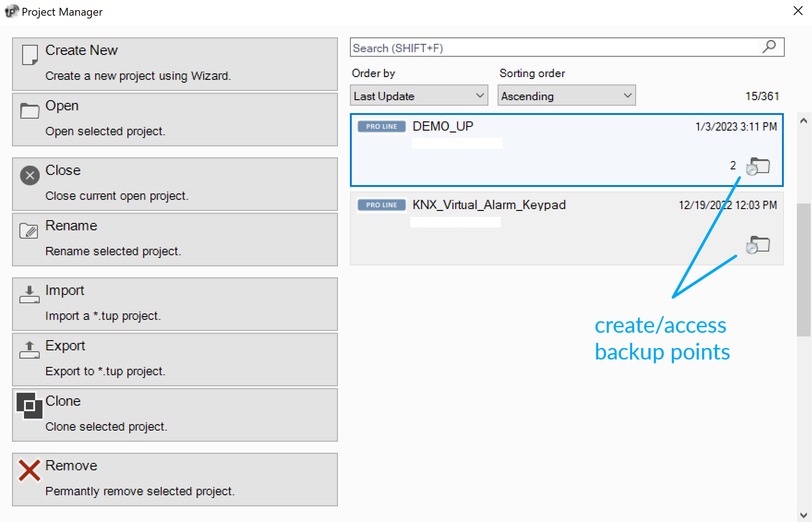Viewport: 812px width, 522px height.
Task: Click backup count 2 on DEMO_UP
Action: 733,165
